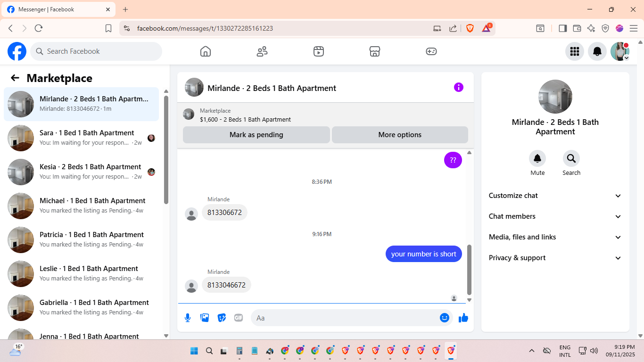Share this page from the address bar

click(x=453, y=28)
